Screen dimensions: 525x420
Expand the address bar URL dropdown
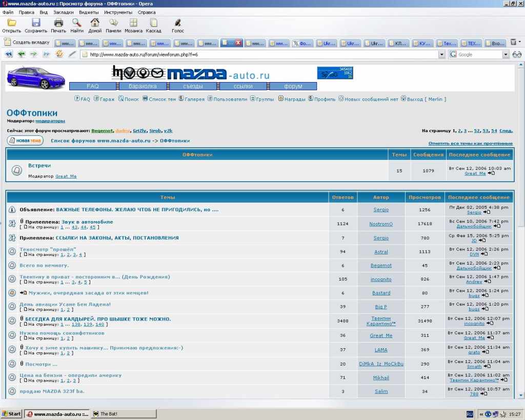tap(442, 54)
